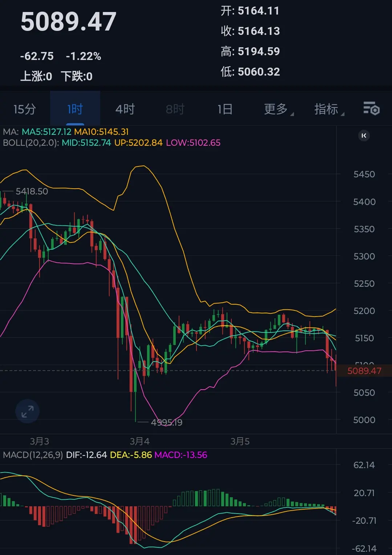
Task: Click the DIF:-12.64 value
Action: [x=86, y=455]
